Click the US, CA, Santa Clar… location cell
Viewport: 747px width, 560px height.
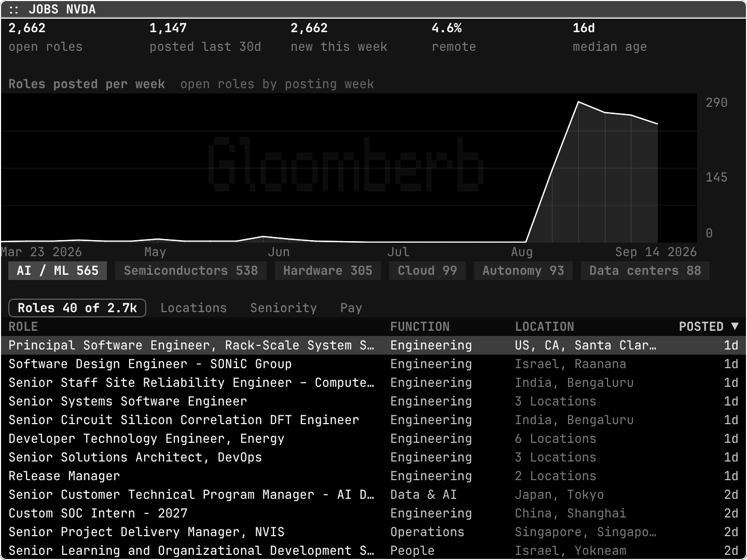click(x=586, y=345)
